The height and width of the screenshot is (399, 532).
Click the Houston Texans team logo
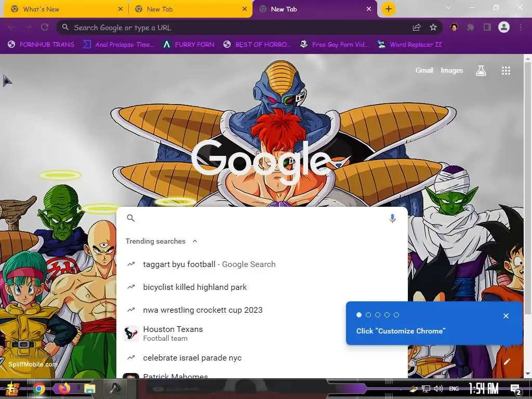[x=130, y=334]
